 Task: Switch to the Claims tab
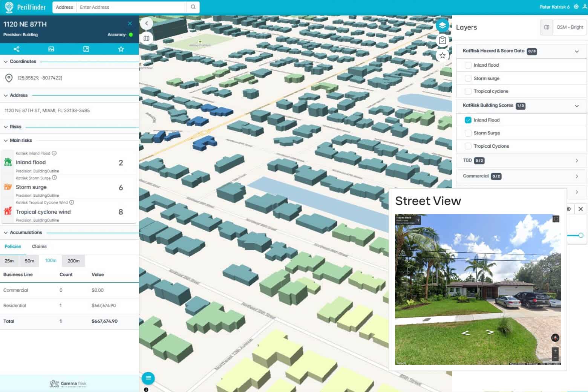click(39, 247)
